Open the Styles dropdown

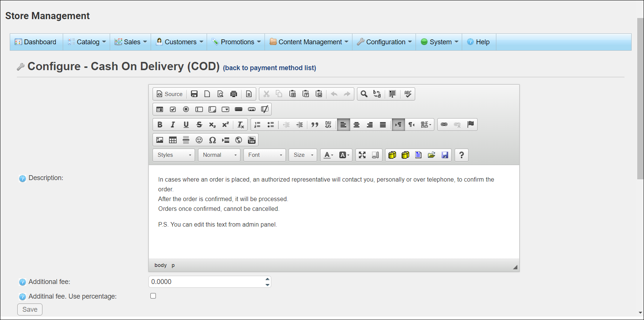click(174, 155)
